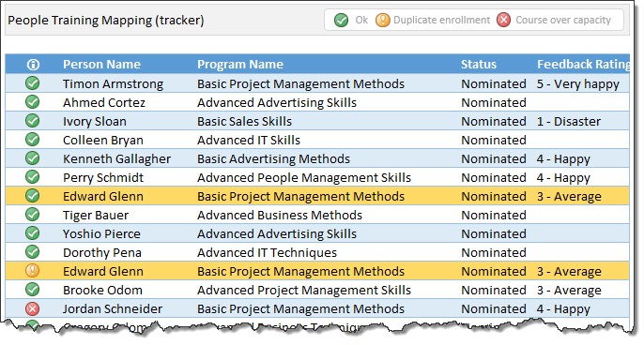644x345 pixels.
Task: Click the green Ok legend icon
Action: click(341, 20)
